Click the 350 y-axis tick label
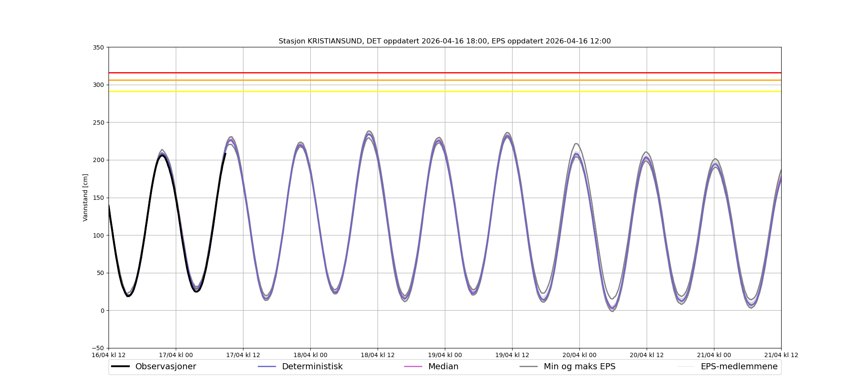The image size is (868, 391). [x=99, y=47]
